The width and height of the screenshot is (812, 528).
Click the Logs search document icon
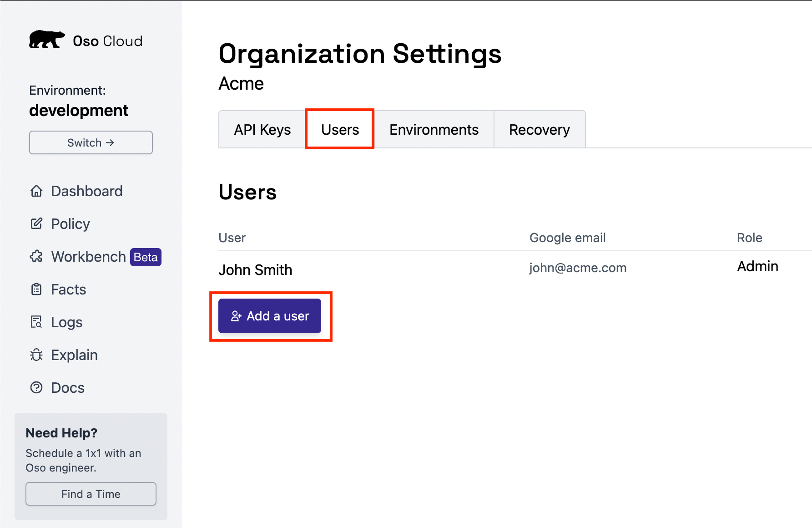pos(36,322)
